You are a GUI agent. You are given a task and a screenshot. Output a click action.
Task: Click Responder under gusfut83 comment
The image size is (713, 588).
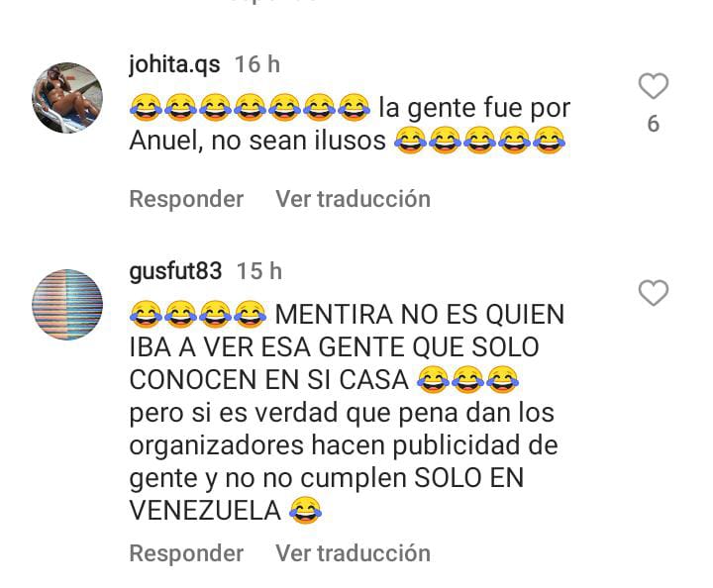coord(186,553)
